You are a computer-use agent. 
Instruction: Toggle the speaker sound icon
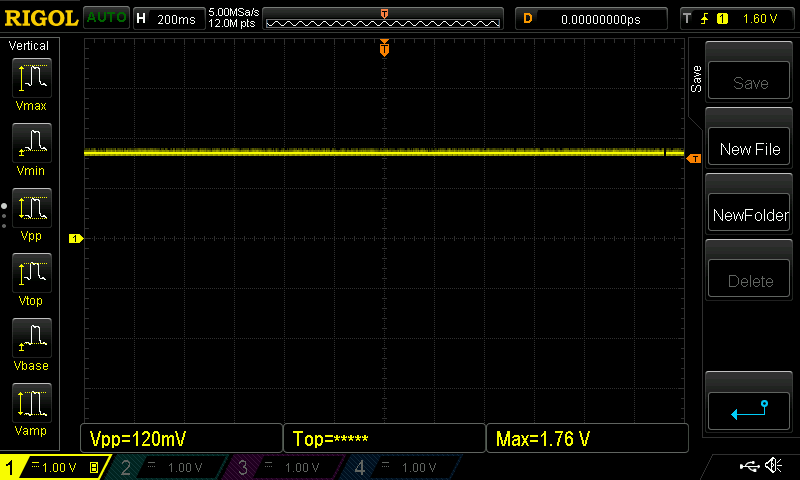(x=774, y=466)
